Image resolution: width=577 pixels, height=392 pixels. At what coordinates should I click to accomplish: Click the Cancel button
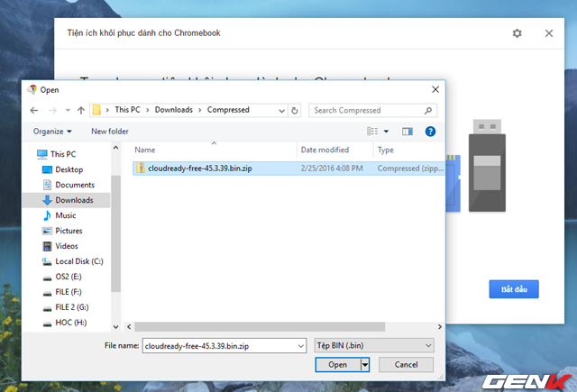click(406, 365)
